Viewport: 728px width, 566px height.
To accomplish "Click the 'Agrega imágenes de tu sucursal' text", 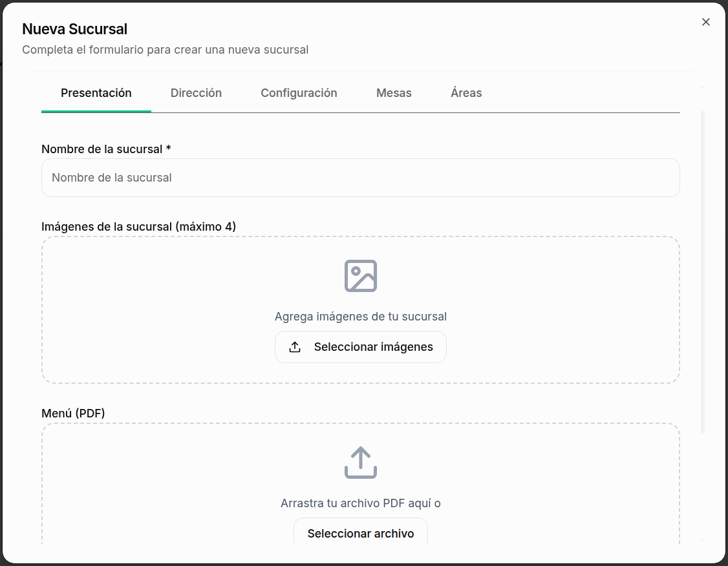I will pyautogui.click(x=360, y=317).
